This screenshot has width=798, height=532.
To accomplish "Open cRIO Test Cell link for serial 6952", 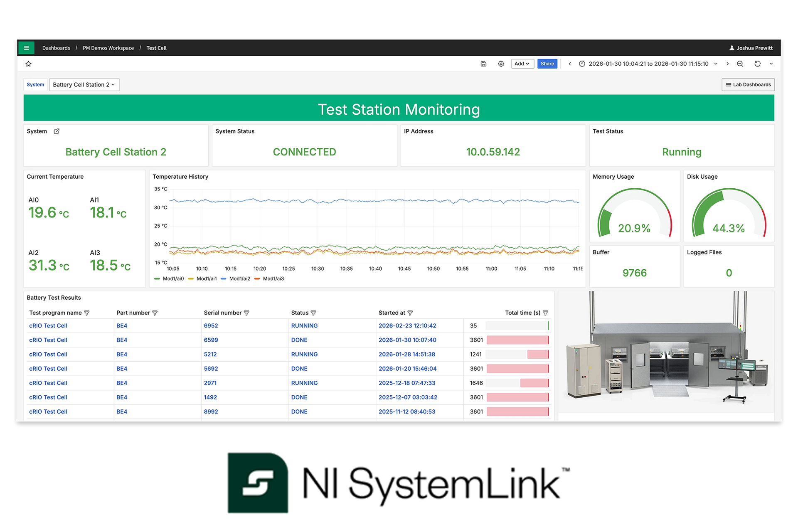I will (x=48, y=326).
